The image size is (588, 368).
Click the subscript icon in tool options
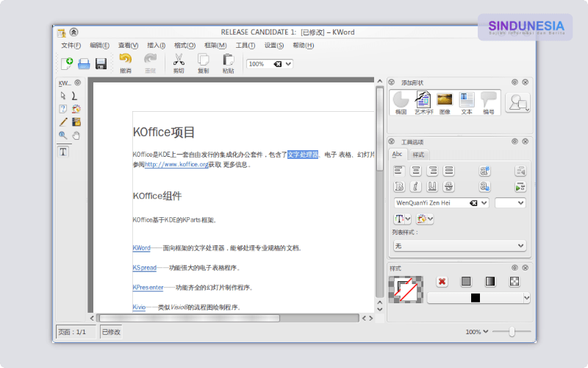484,186
